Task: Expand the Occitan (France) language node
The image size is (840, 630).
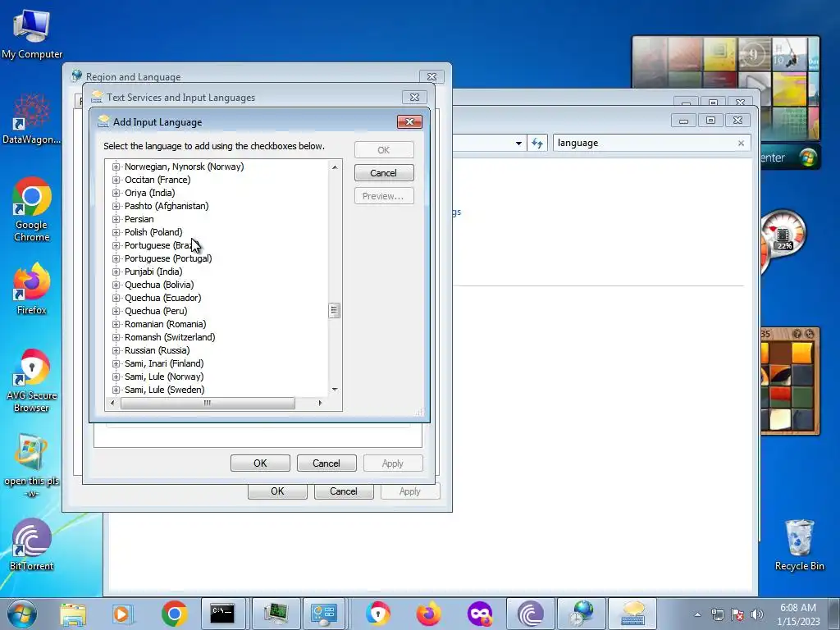Action: coord(116,180)
